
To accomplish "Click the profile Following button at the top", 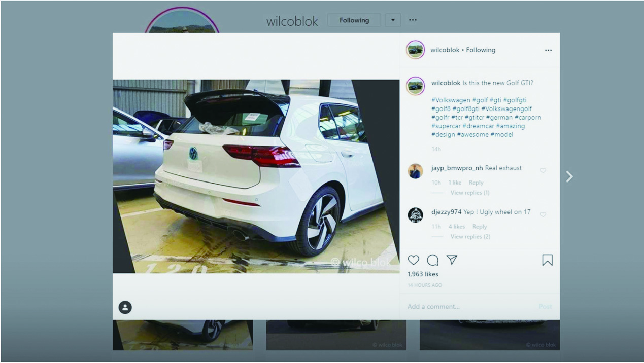I will 354,20.
